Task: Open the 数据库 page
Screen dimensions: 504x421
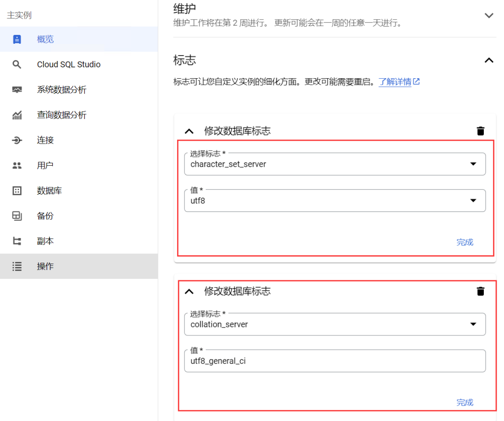Action: tap(79, 191)
